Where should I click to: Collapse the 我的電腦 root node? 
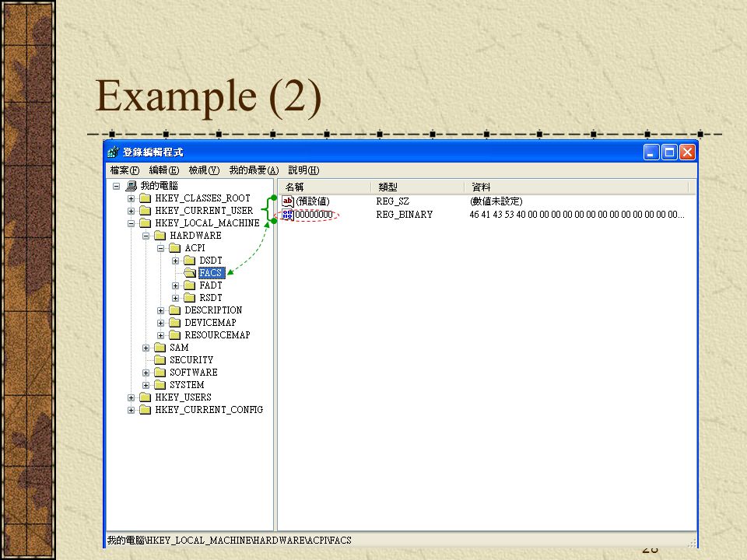click(116, 186)
